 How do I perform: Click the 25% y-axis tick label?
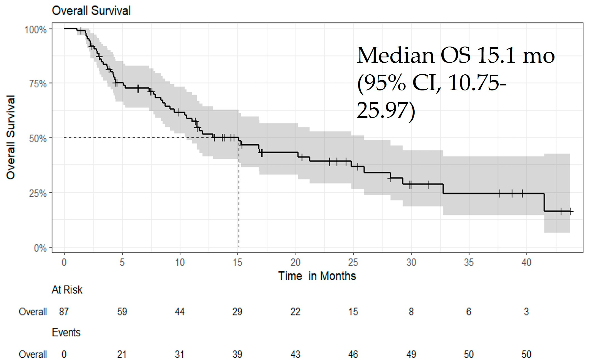38,193
